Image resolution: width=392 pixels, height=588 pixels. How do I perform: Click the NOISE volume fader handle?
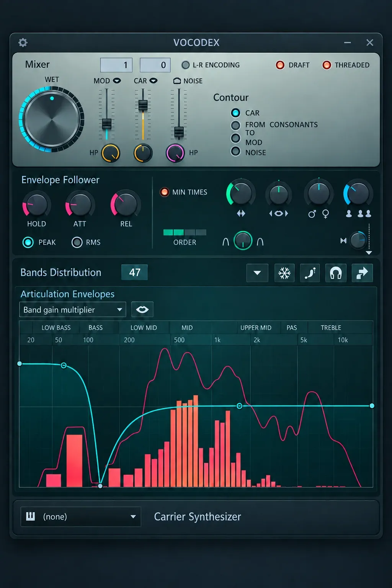coord(179,132)
